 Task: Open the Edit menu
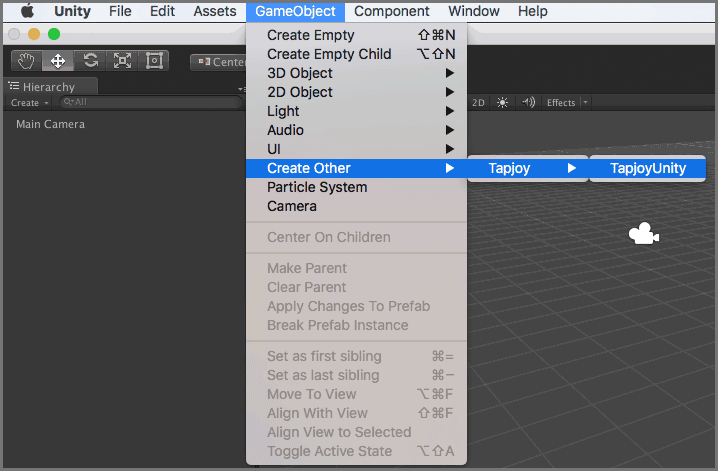coord(162,11)
